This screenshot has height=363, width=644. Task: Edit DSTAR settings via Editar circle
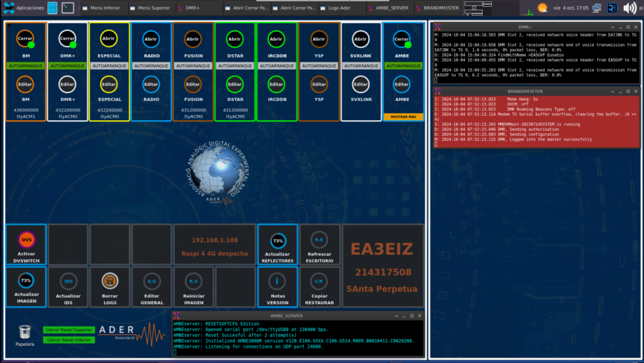click(235, 84)
